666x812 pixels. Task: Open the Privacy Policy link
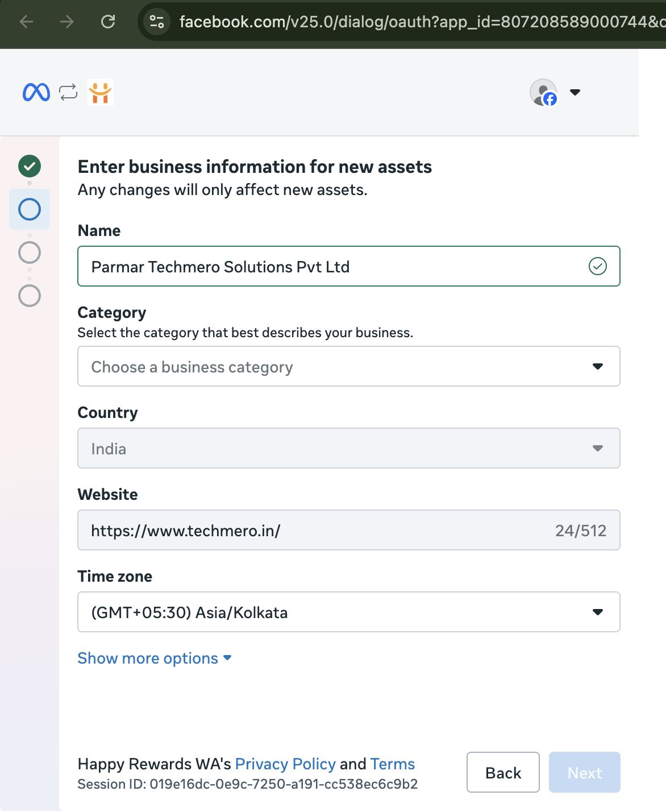[285, 764]
